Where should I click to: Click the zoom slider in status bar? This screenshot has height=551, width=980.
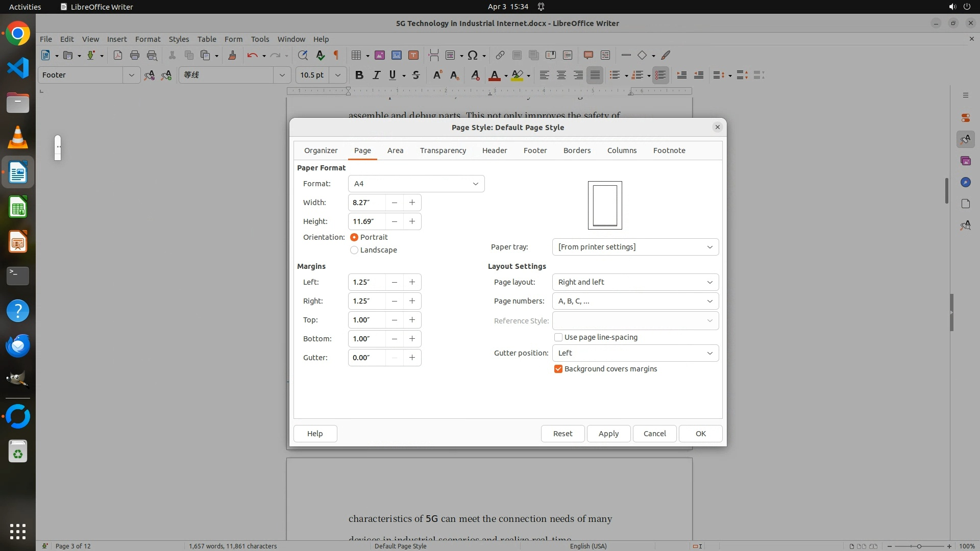[919, 546]
